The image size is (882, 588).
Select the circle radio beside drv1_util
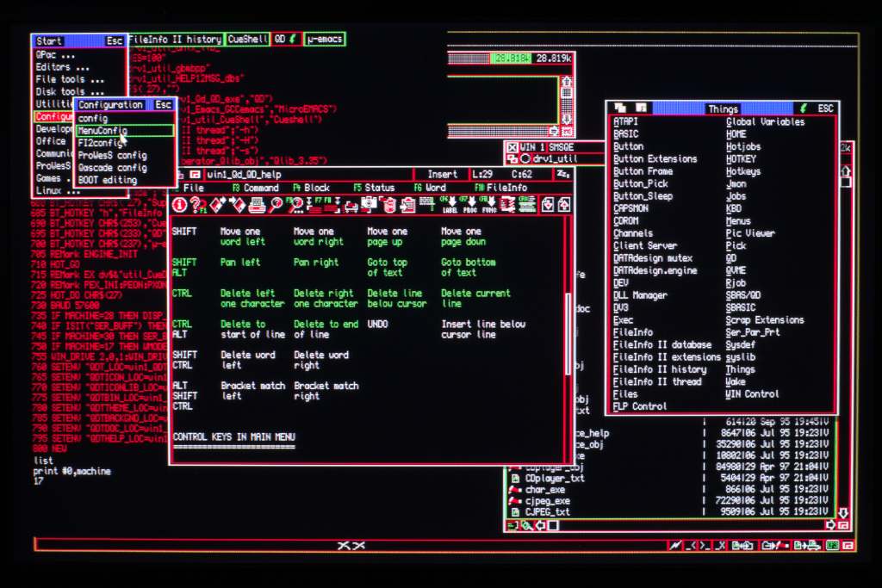[525, 159]
